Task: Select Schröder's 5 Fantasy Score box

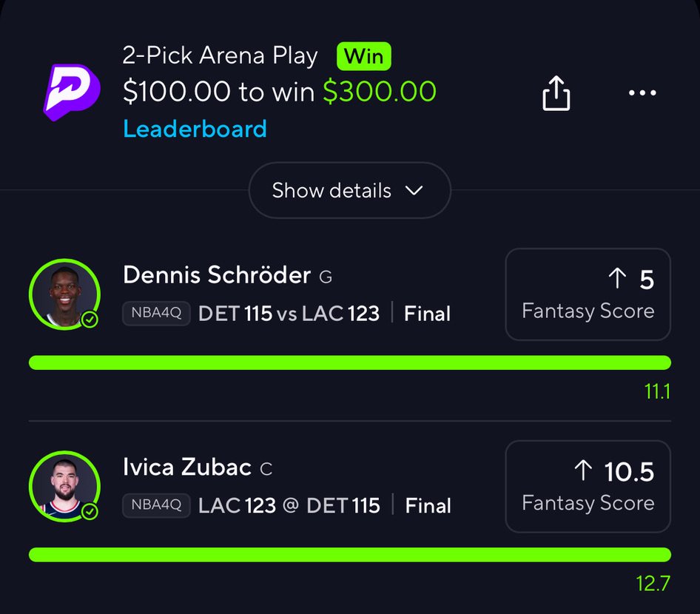Action: 588,294
